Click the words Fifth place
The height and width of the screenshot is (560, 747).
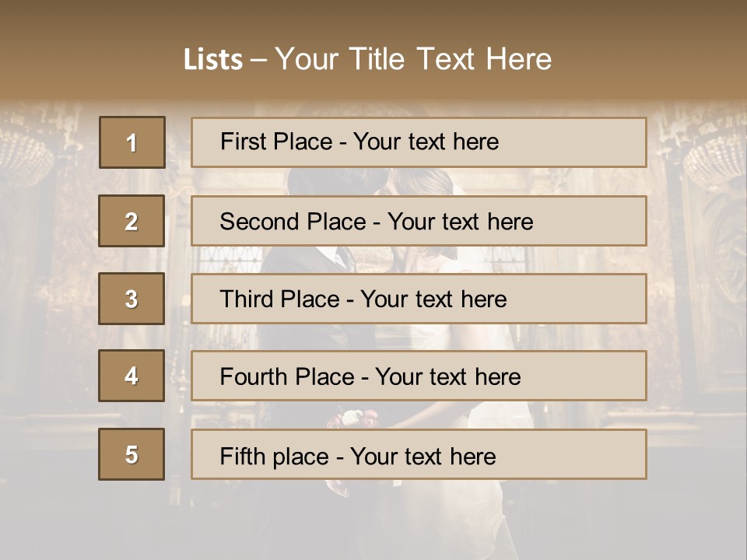pyautogui.click(x=275, y=457)
